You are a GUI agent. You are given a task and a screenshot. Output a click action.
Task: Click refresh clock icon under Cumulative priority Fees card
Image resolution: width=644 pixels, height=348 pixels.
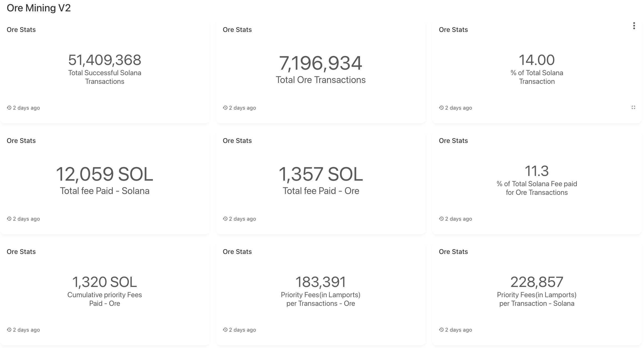9,330
